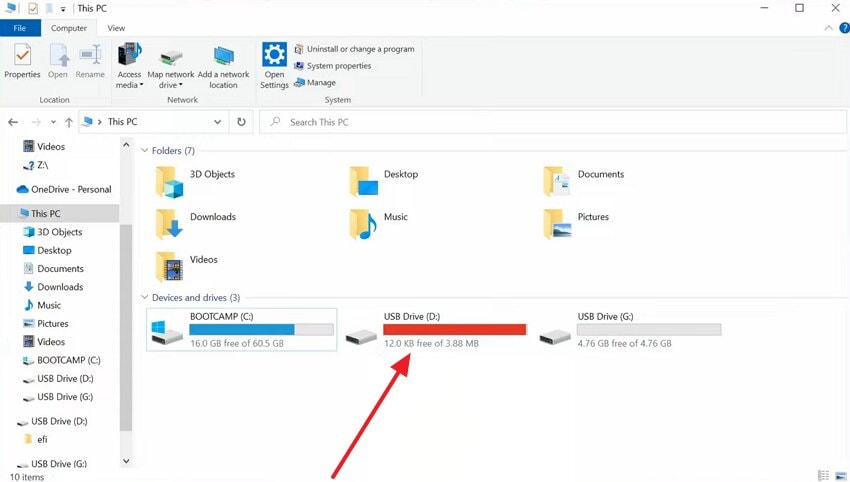Click the This PC address bar path

(123, 122)
